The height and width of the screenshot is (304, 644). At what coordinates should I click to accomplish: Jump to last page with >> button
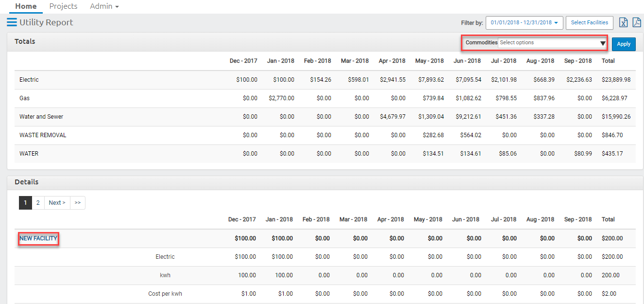pyautogui.click(x=78, y=203)
